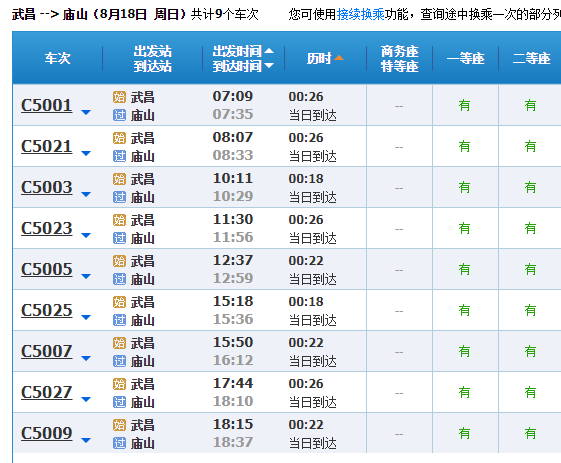Open train number C5003 link

[47, 187]
